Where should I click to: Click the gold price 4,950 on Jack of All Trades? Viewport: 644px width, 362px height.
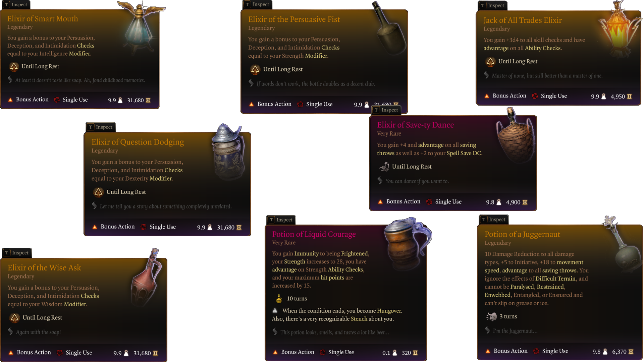tap(618, 97)
